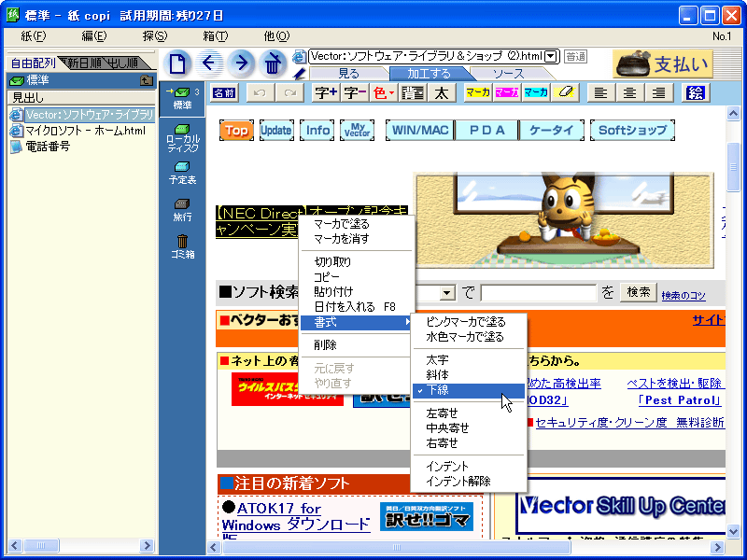Open the software search category dropdown

(447, 292)
